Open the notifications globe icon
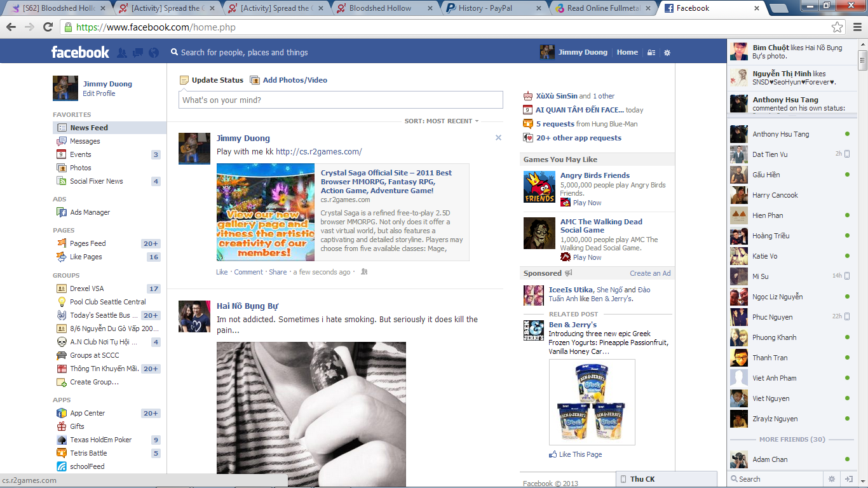Screen dimensions: 868x488 click(153, 53)
